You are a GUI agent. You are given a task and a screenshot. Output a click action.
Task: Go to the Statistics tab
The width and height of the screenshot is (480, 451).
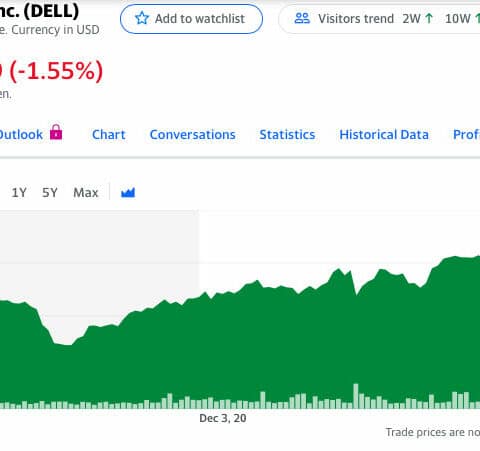pyautogui.click(x=287, y=135)
